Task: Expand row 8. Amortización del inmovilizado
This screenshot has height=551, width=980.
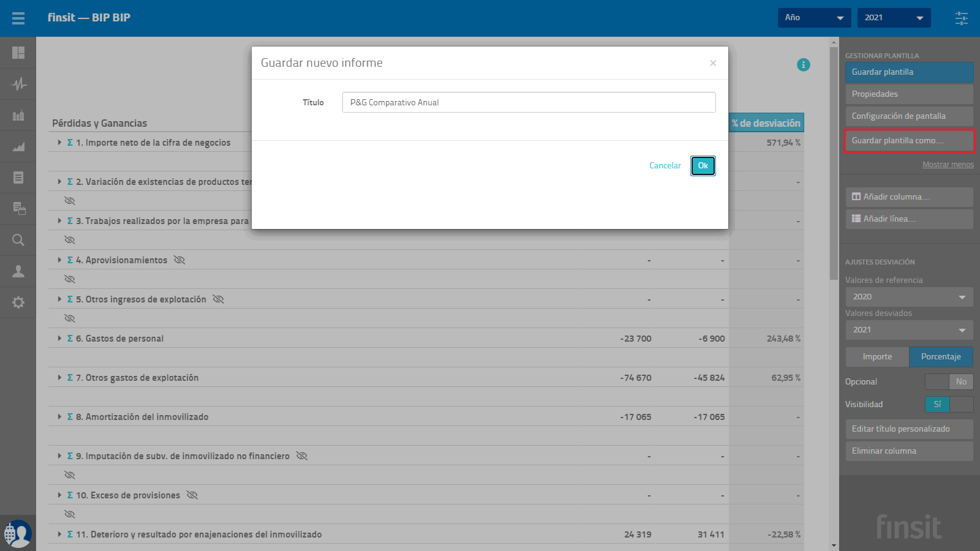Action: [x=59, y=417]
